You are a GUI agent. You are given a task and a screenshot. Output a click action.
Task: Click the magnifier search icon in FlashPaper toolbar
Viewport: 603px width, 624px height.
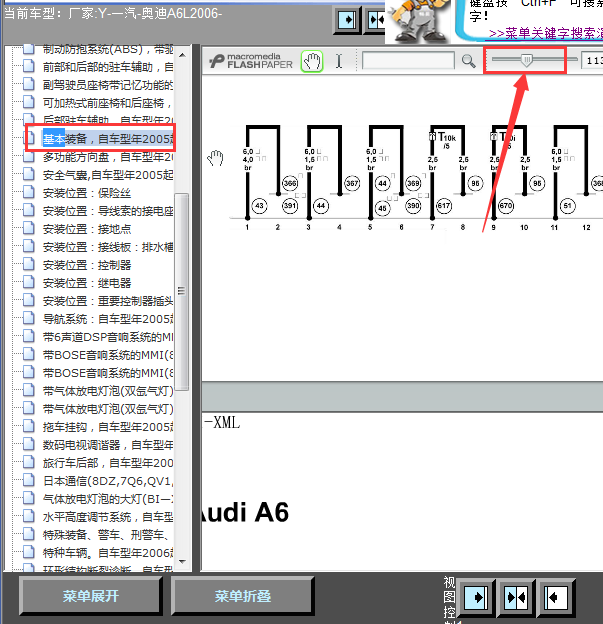click(x=468, y=61)
